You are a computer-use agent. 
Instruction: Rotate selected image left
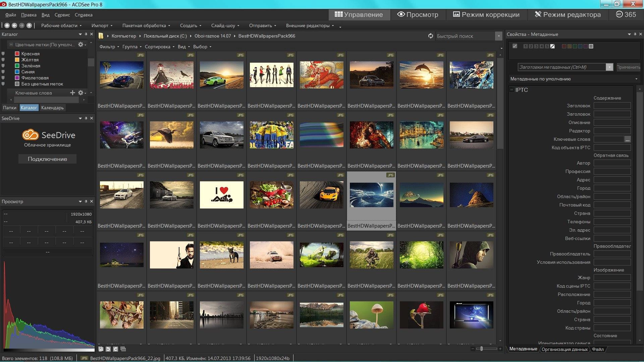pos(108,349)
